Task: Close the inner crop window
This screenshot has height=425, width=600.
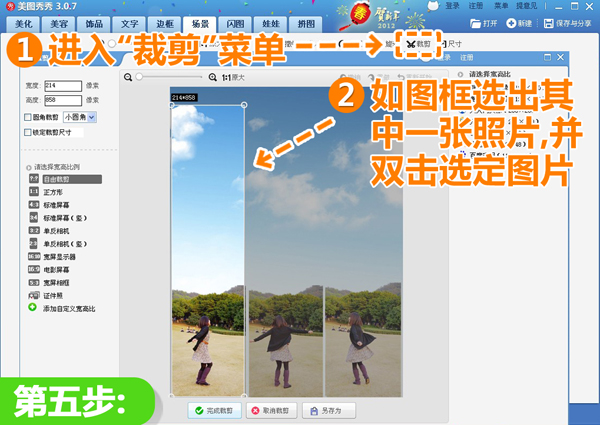Action: click(x=561, y=57)
